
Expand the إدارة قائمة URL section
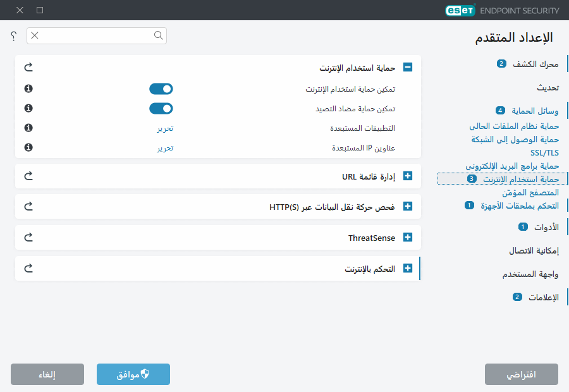tap(408, 176)
